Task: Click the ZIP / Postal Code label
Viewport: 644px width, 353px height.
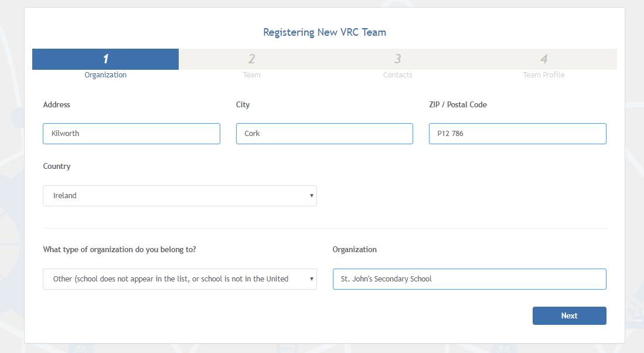Action: click(x=458, y=104)
